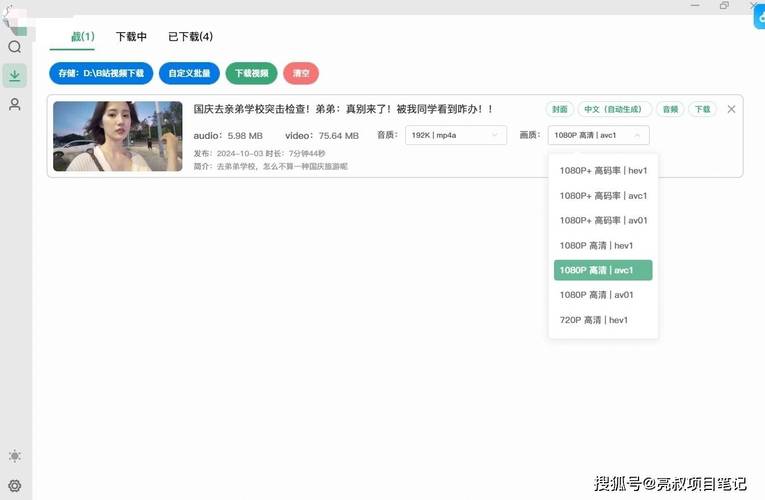Click the video thumbnail image
Viewport: 765px width, 500px height.
coord(118,136)
